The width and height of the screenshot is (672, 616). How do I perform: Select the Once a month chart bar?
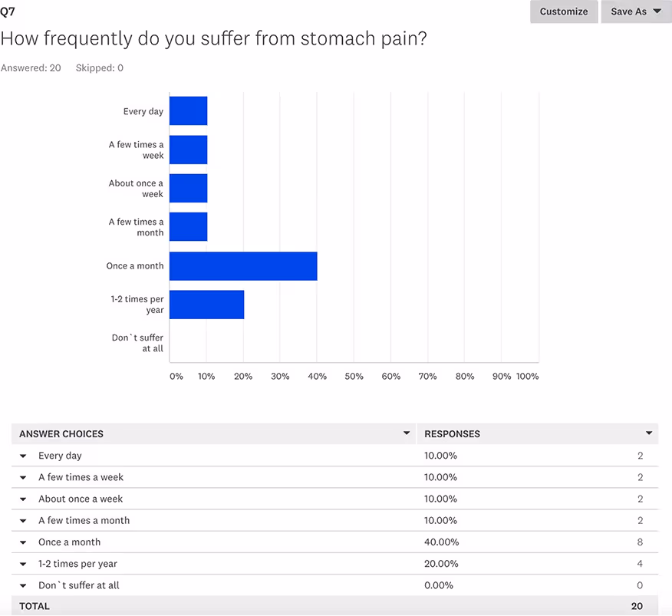[243, 265]
